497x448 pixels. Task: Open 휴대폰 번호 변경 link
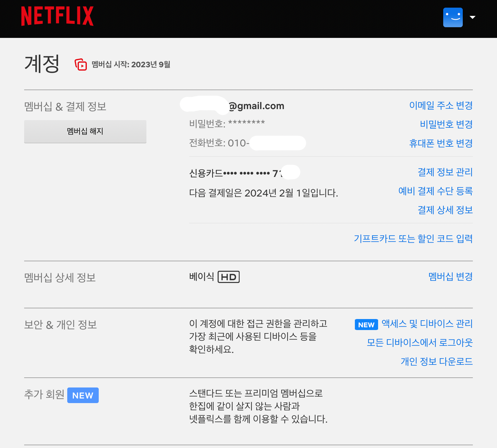(441, 143)
